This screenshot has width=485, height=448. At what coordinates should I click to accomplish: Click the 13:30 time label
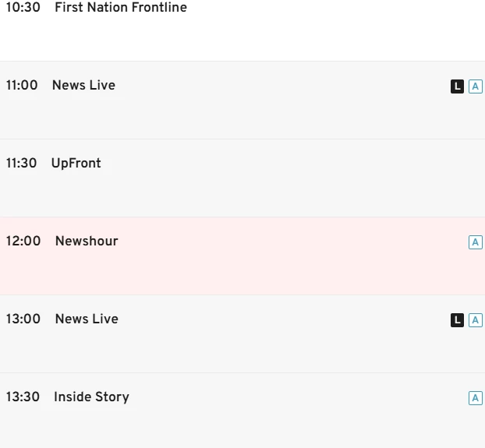[23, 397]
